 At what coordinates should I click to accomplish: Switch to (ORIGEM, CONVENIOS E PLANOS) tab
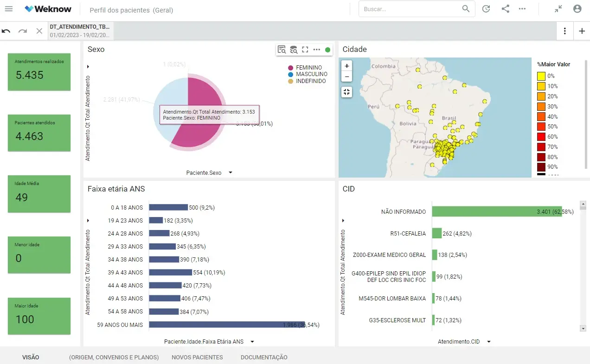pyautogui.click(x=114, y=358)
